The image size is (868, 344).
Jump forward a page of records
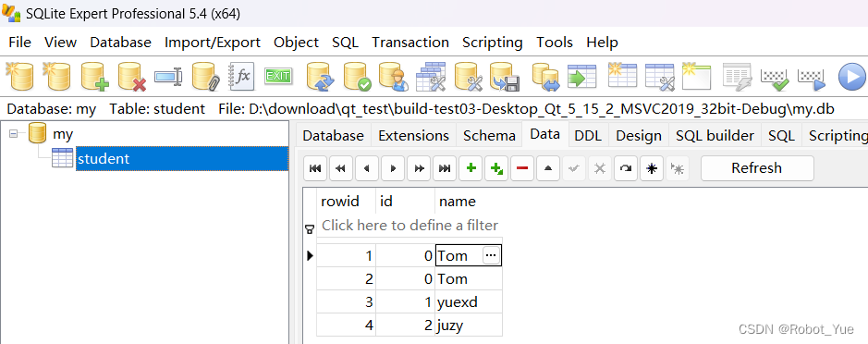[x=419, y=168]
